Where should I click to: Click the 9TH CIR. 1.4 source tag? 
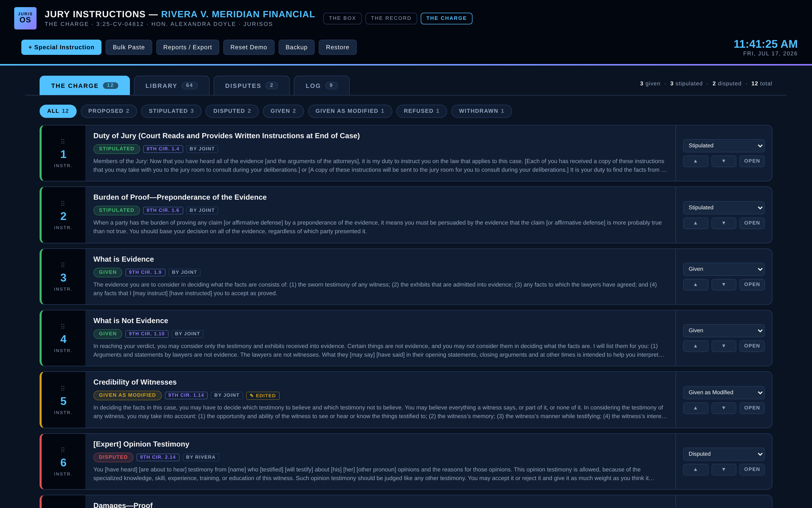click(163, 149)
